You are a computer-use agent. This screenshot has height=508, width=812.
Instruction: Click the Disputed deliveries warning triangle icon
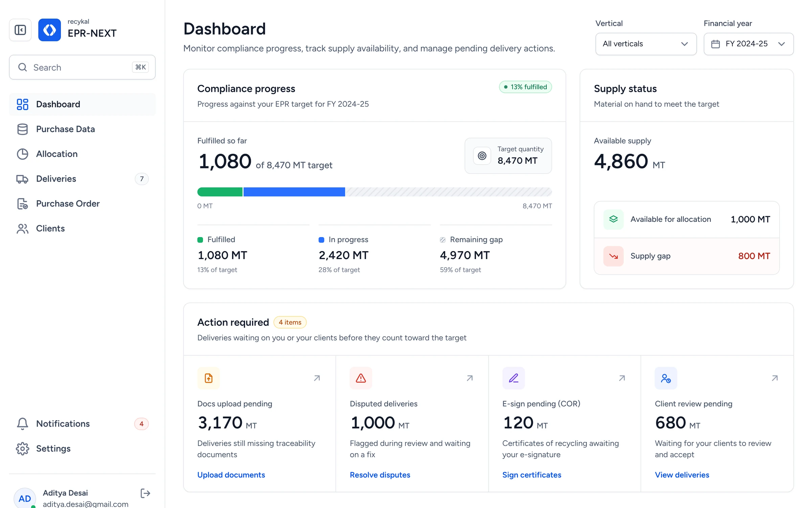pos(361,378)
